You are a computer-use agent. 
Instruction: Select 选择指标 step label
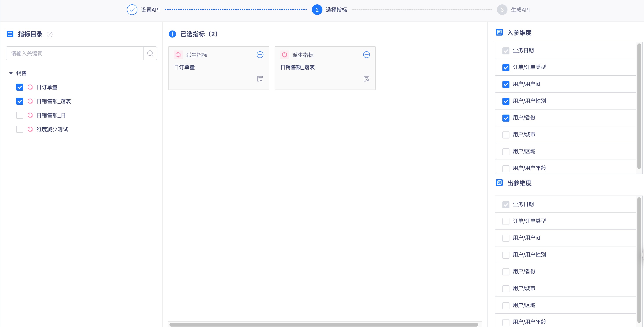click(336, 10)
